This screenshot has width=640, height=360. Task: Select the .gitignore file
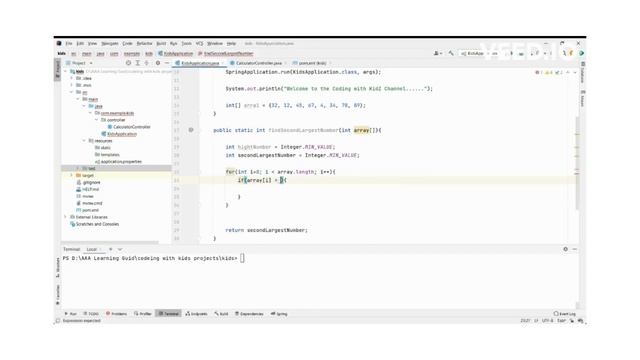[x=88, y=182]
